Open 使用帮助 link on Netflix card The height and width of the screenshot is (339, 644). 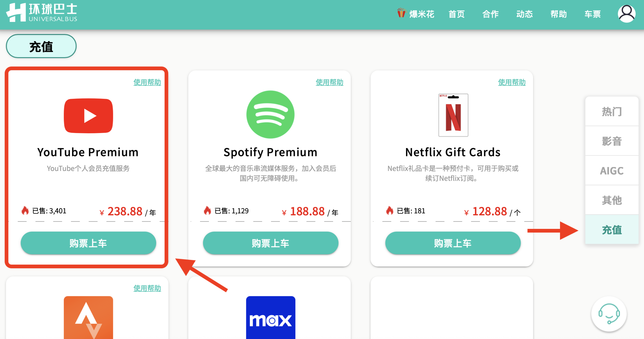(x=512, y=82)
